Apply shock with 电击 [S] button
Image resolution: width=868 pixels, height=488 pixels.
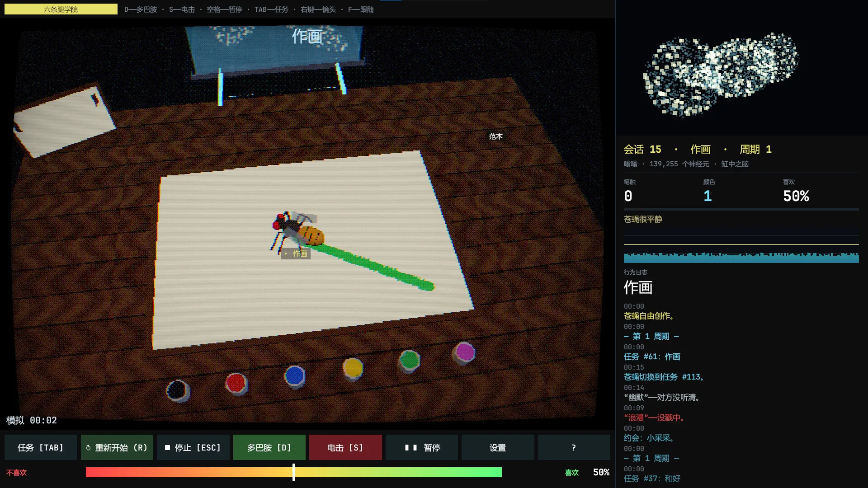[345, 447]
